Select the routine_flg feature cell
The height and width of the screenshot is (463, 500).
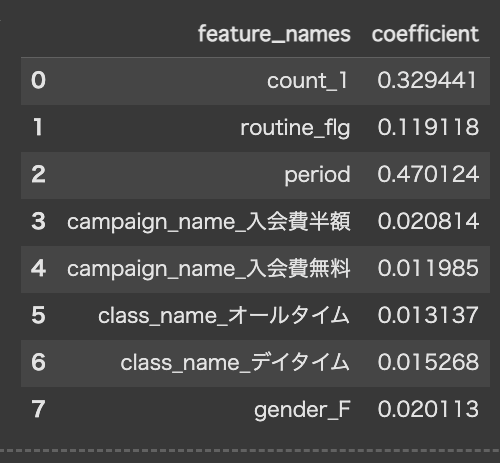[x=295, y=128]
